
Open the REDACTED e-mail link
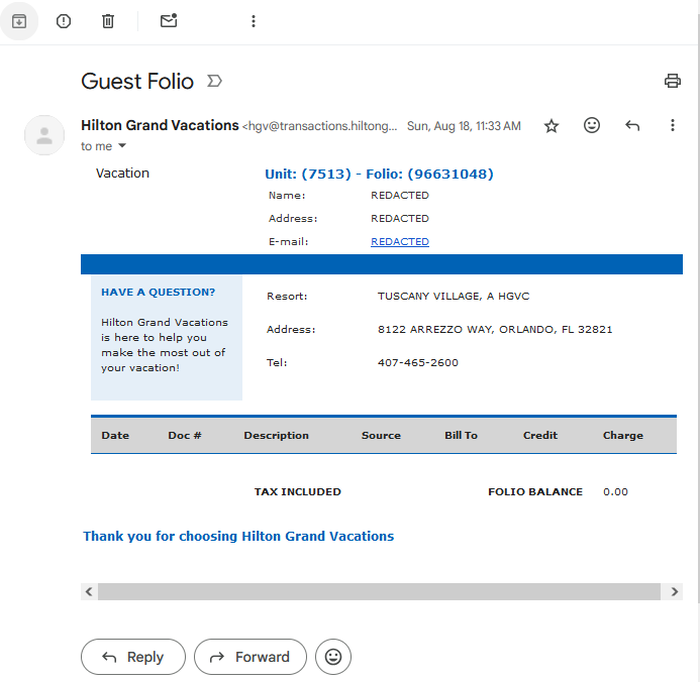tap(400, 241)
